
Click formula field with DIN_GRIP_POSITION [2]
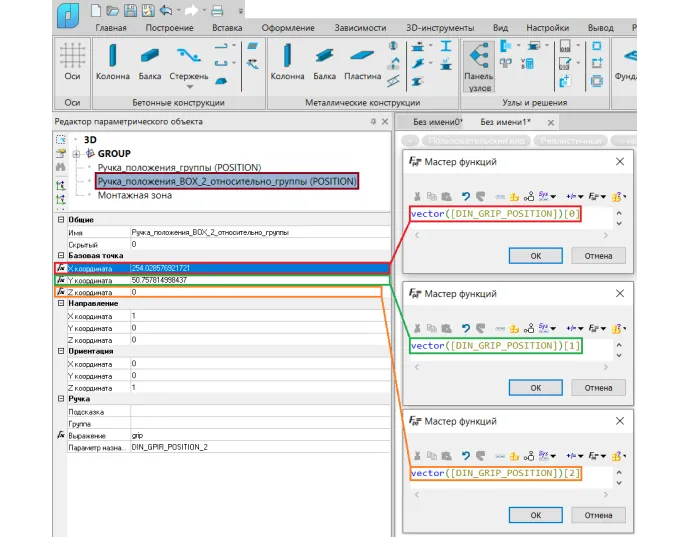tap(495, 473)
